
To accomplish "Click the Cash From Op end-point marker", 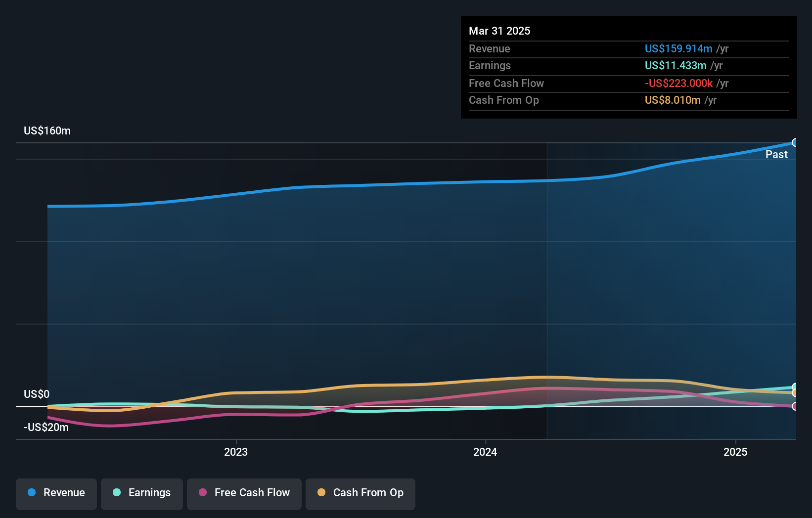I will [795, 393].
